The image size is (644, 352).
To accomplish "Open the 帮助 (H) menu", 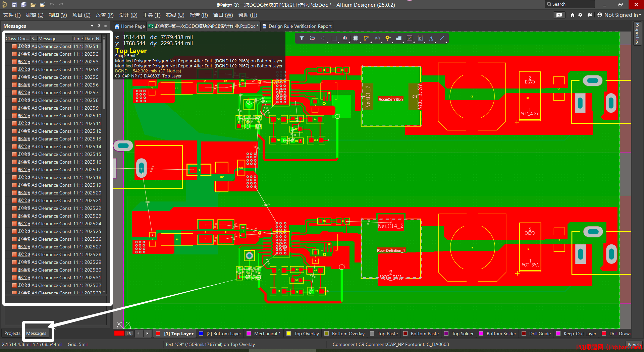I will click(248, 15).
